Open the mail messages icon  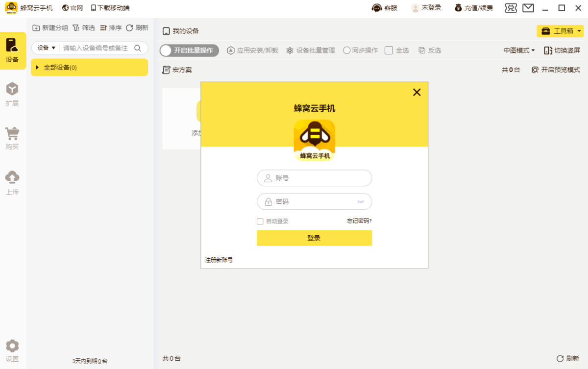[x=528, y=8]
